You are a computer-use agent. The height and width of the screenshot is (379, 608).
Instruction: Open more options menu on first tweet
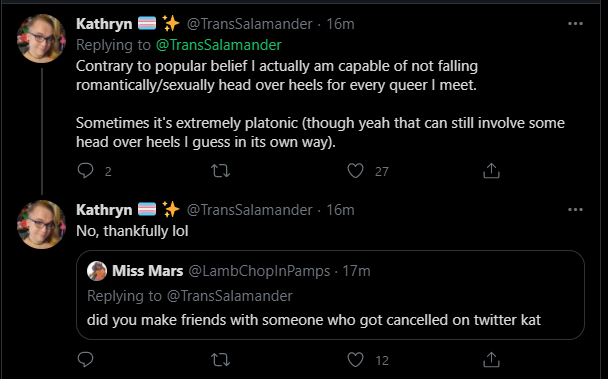575,24
